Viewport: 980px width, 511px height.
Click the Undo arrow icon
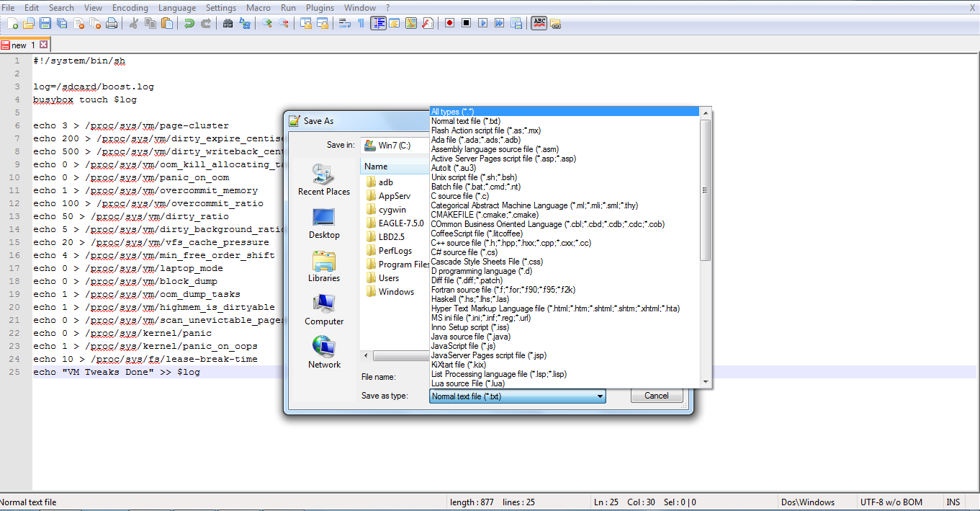tap(190, 23)
